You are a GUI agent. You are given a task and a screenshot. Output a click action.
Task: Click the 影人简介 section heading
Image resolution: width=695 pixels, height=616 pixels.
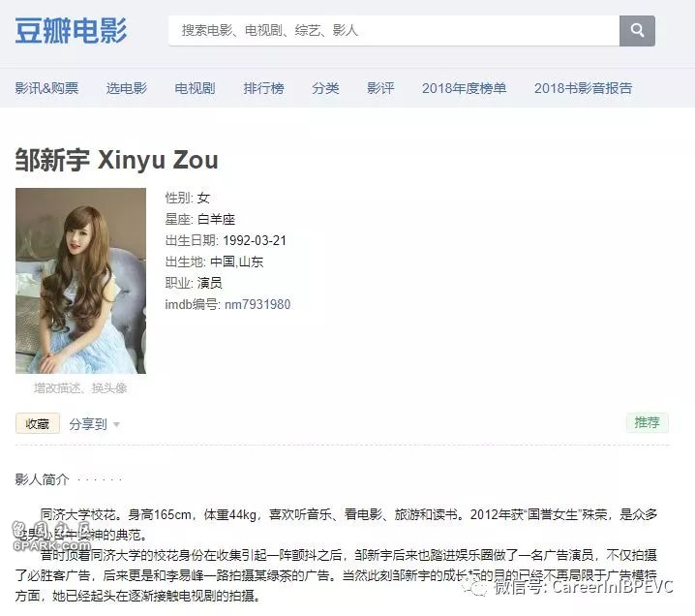tap(43, 479)
